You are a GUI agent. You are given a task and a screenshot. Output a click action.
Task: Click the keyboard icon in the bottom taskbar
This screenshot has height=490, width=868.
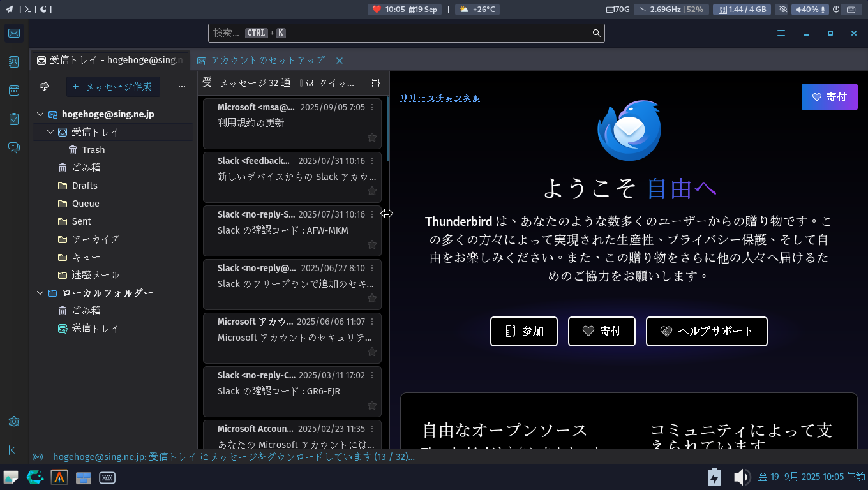(107, 477)
